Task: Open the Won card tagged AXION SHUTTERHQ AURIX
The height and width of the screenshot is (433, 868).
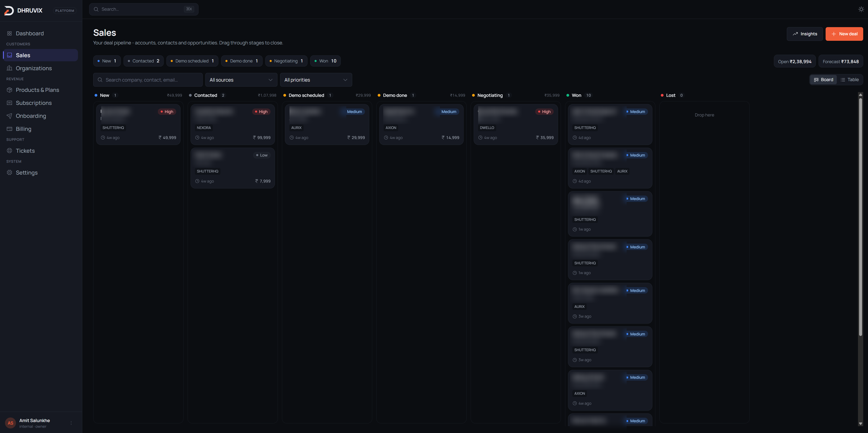Action: pos(610,168)
